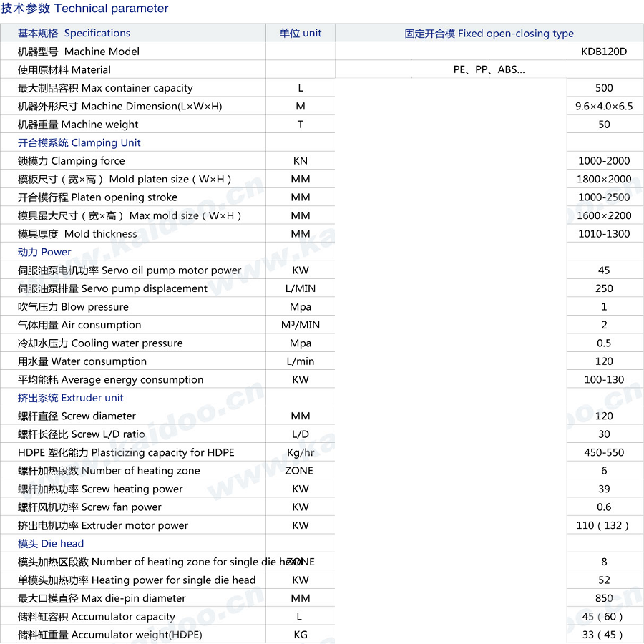Select the model value "KDB120D"

point(604,52)
